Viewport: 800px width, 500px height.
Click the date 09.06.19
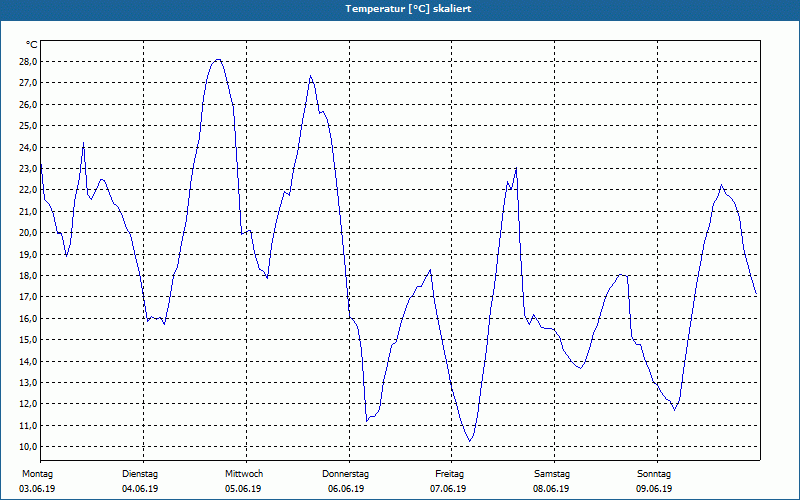(x=654, y=489)
